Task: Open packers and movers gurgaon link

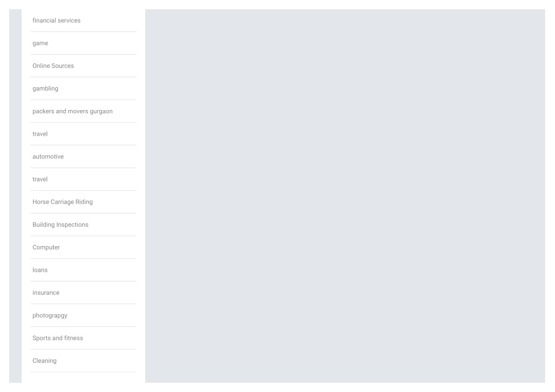Action: [x=73, y=111]
